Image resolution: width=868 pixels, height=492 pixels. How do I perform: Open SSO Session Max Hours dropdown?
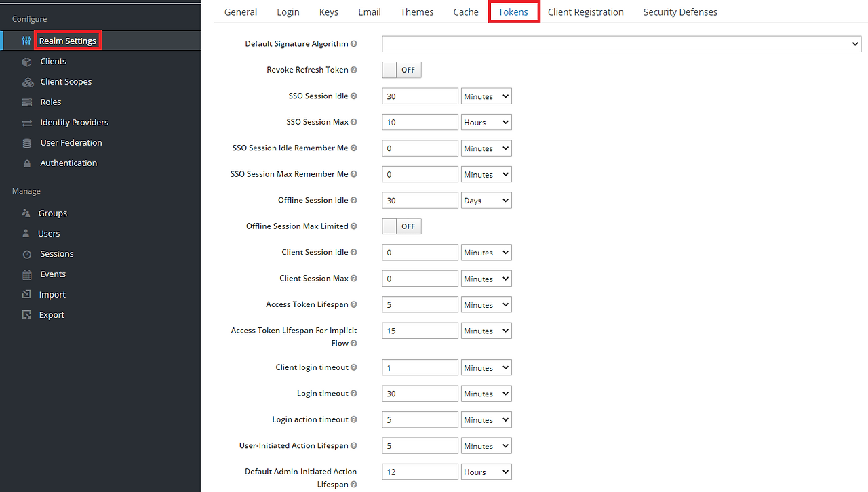(x=486, y=123)
